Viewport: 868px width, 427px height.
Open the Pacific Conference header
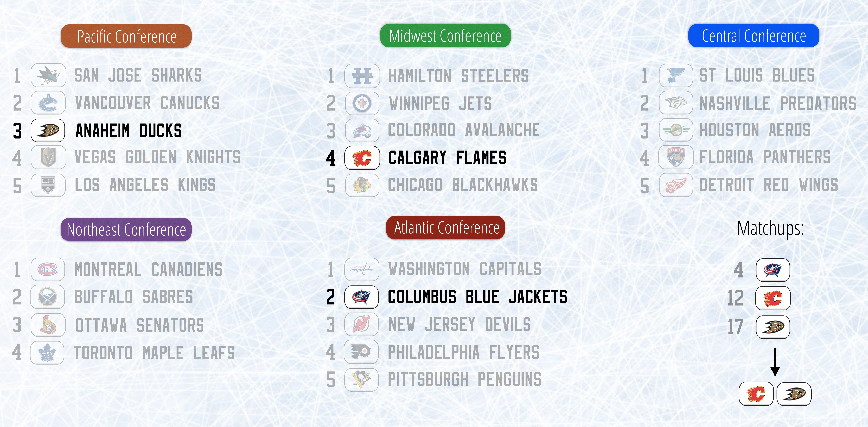coord(126,36)
